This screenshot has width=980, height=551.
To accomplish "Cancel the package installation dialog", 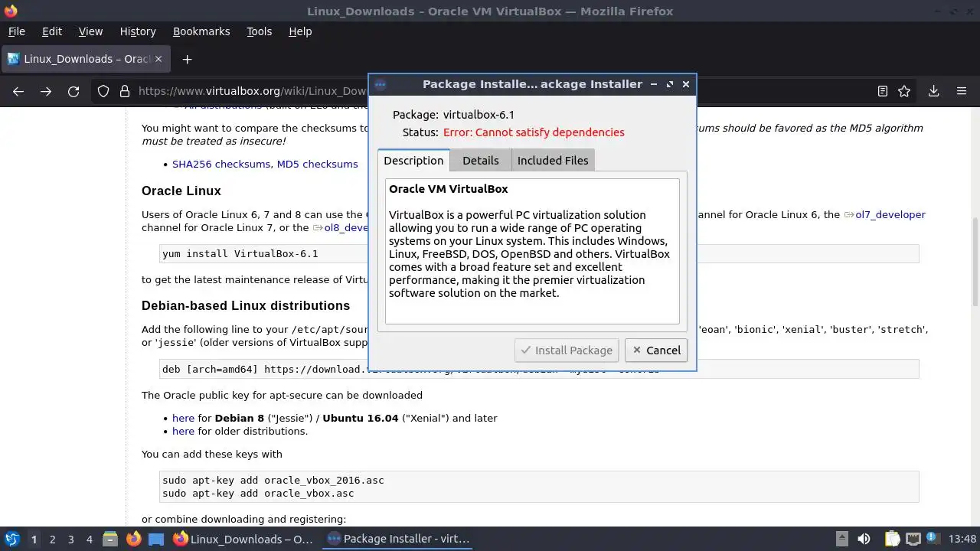I will 656,350.
